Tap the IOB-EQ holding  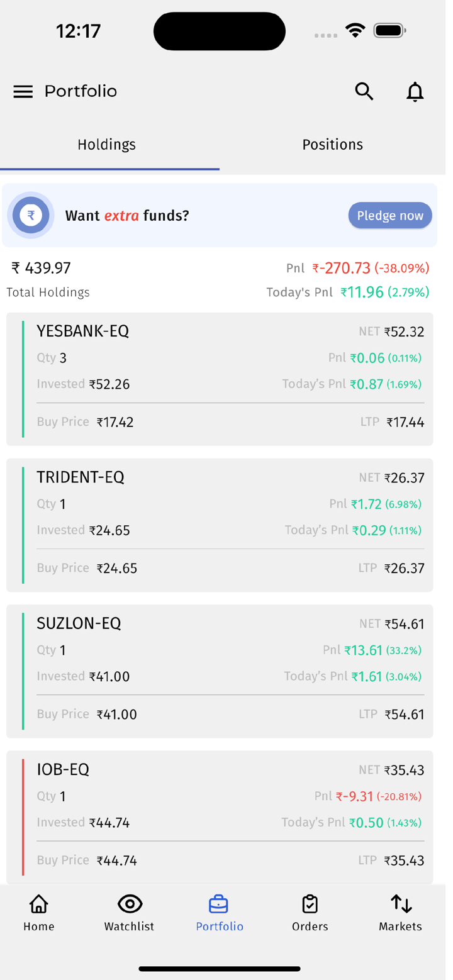(219, 817)
